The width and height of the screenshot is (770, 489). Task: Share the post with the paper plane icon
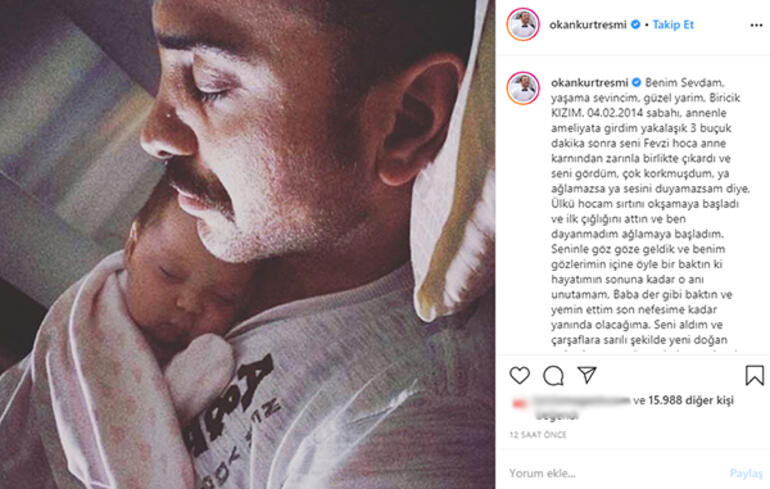coord(587,375)
